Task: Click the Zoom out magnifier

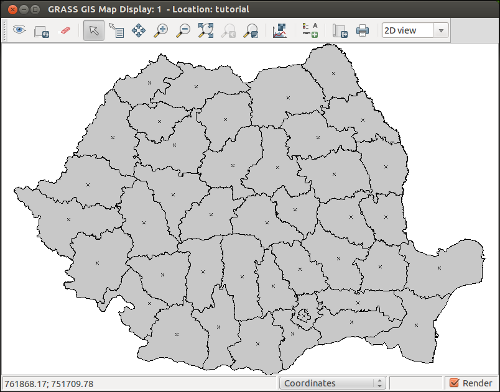Action: [183, 31]
